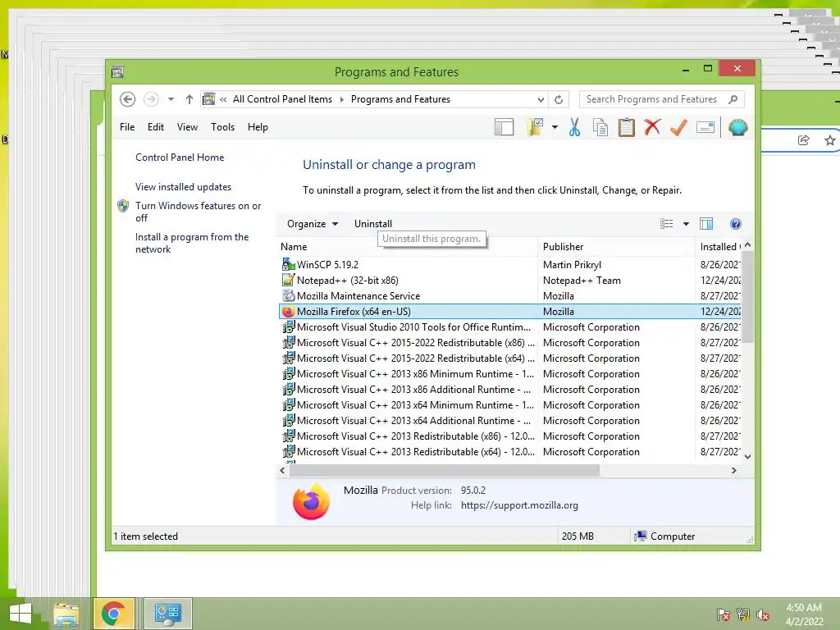Select Mozilla Maintenance Service entry
This screenshot has width=840, height=630.
358,295
